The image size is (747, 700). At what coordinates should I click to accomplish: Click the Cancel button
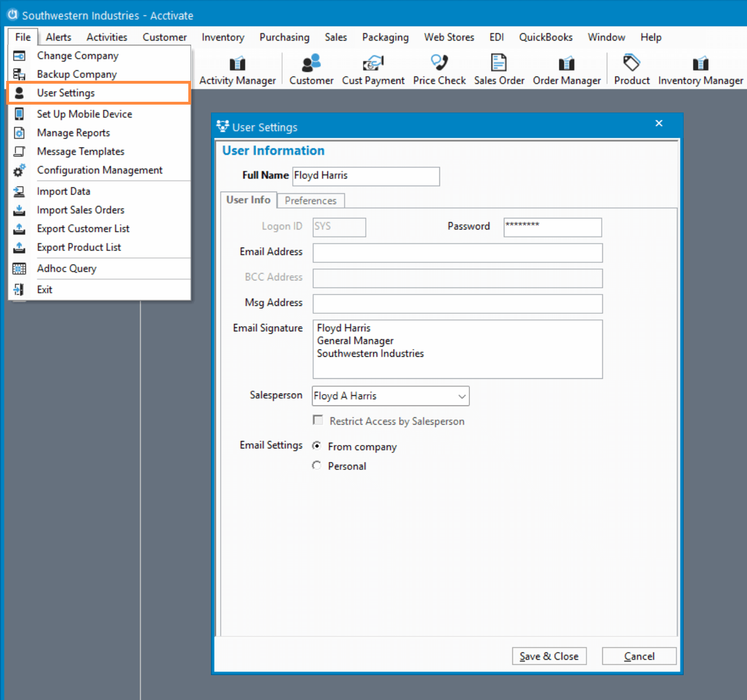(x=639, y=656)
